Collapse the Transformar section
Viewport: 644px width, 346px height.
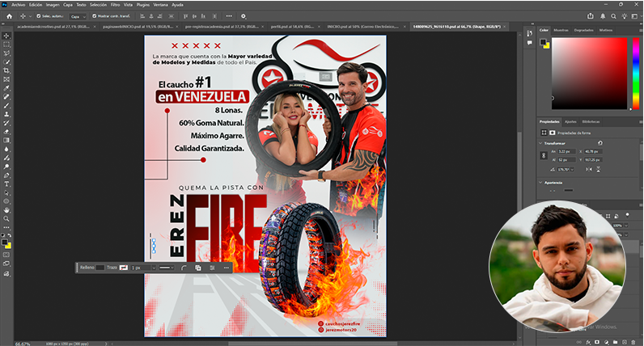(x=540, y=143)
